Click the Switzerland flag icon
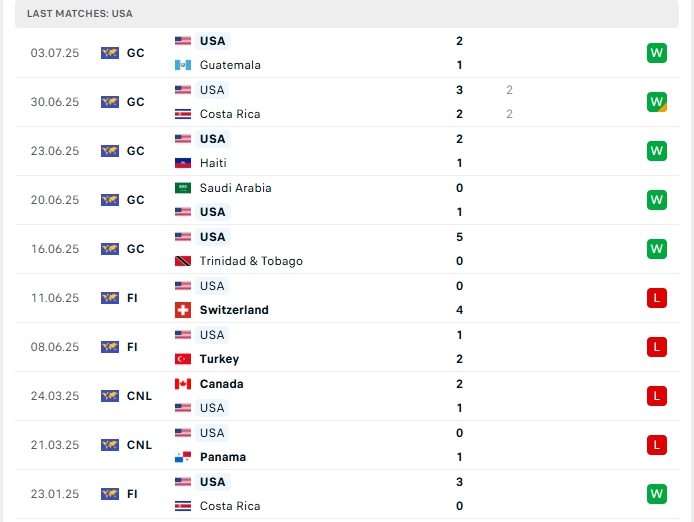This screenshot has height=522, width=694. click(182, 310)
